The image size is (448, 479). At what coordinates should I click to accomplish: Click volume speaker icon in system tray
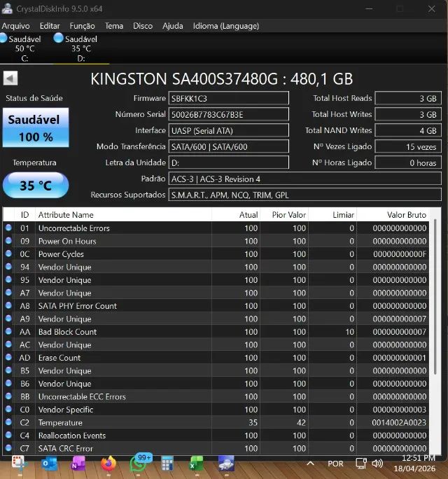377,464
